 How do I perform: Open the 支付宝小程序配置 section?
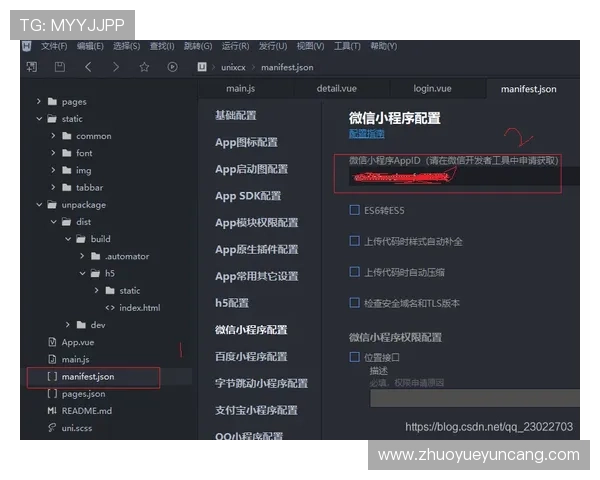click(x=256, y=410)
